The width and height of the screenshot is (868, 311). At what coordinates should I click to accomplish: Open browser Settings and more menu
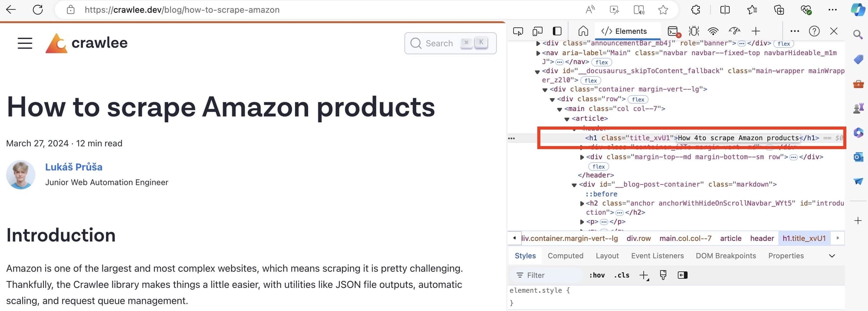pyautogui.click(x=832, y=10)
